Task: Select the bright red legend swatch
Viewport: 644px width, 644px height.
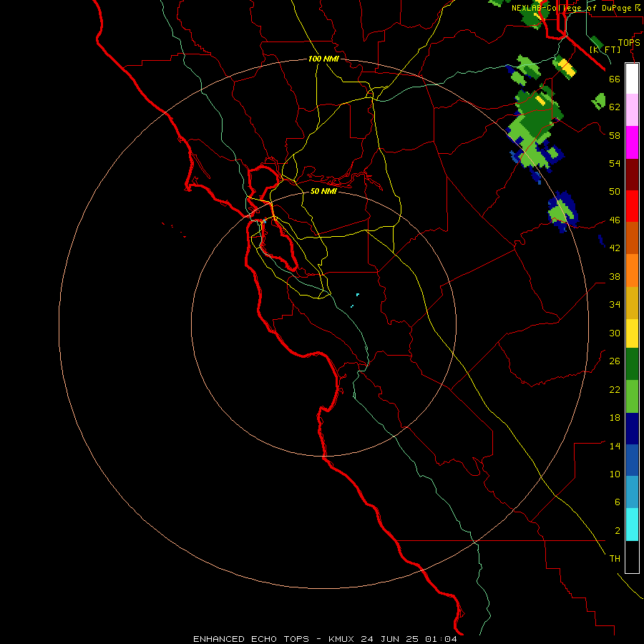Action: coord(632,206)
